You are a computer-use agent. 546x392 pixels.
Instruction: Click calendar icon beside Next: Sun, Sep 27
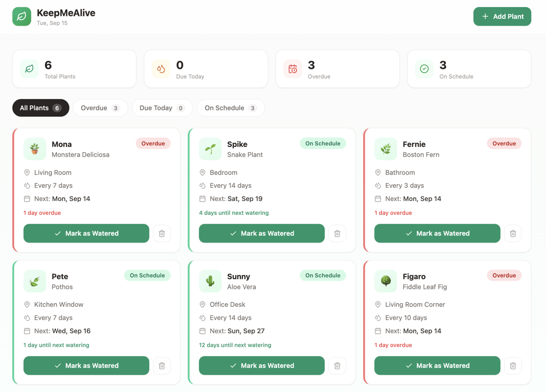[202, 331]
